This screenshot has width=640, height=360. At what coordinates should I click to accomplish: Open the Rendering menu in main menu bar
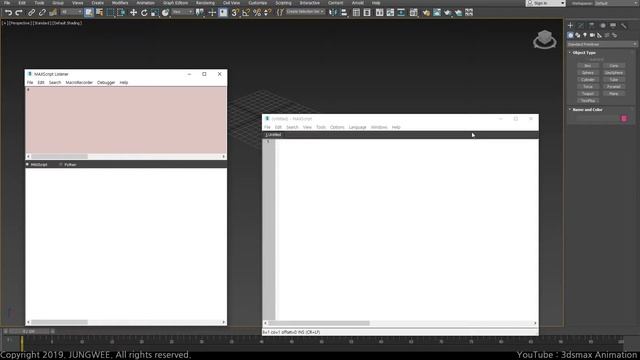(205, 3)
